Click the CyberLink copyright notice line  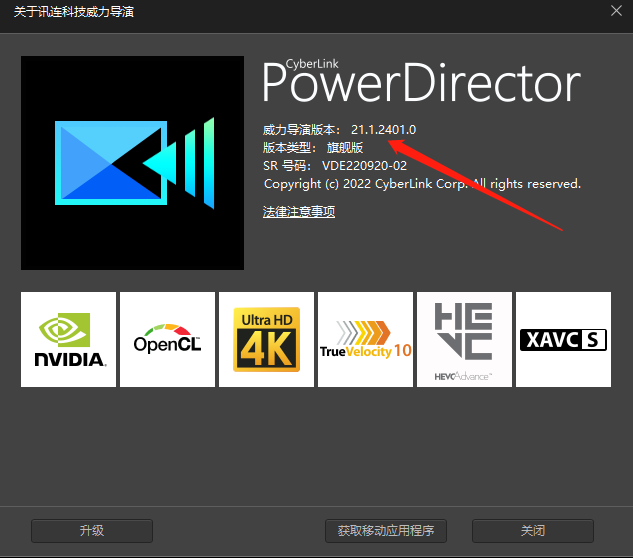tap(421, 184)
